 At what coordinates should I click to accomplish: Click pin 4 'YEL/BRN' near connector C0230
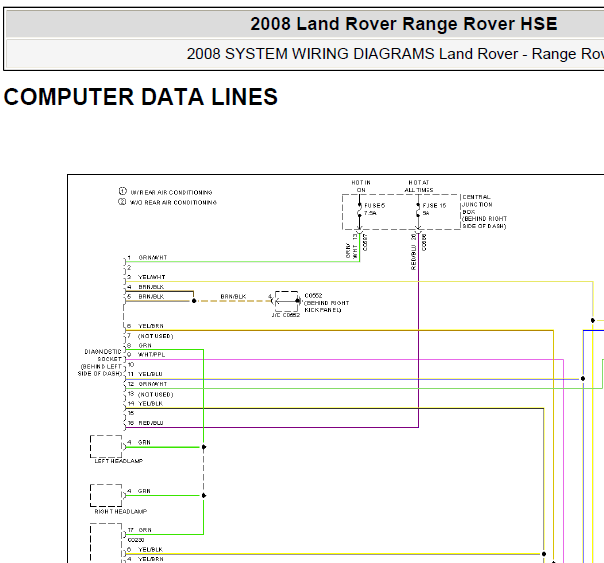pyautogui.click(x=151, y=559)
